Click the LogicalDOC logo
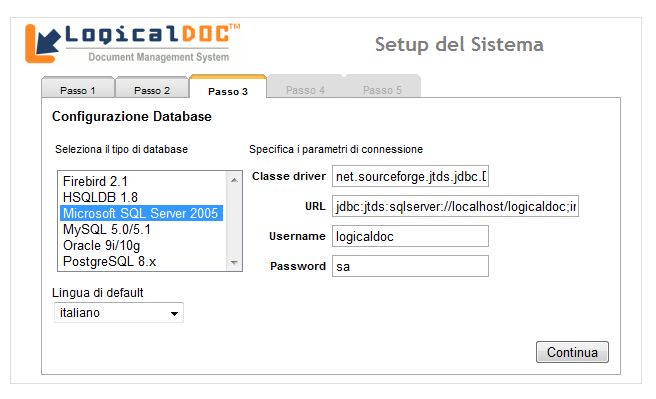Viewport: 656px width, 399px height. coord(132,43)
